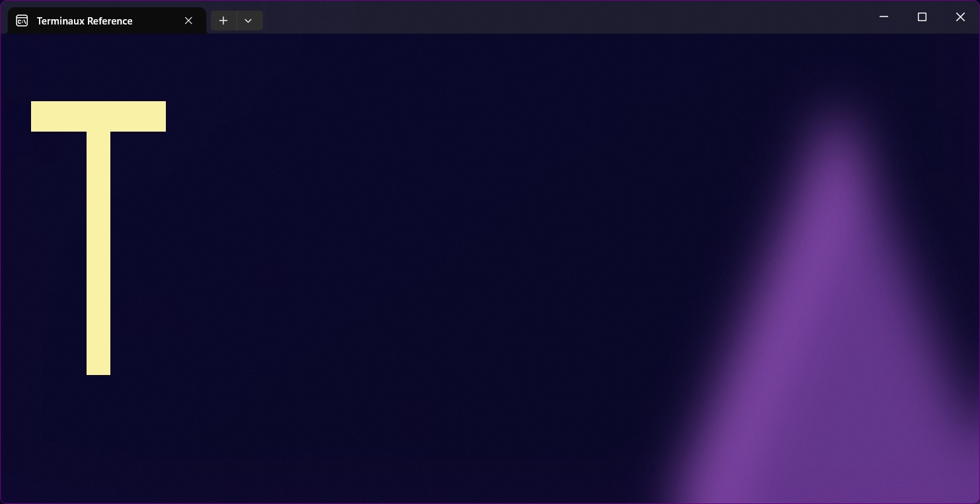
Task: Close the terminal window
Action: pyautogui.click(x=960, y=17)
